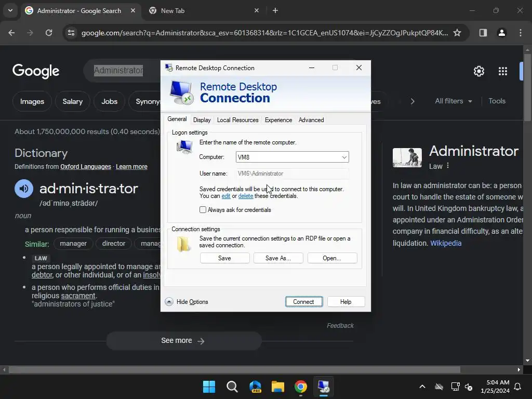Click the edit credentials link
This screenshot has height=399, width=532.
(226, 196)
